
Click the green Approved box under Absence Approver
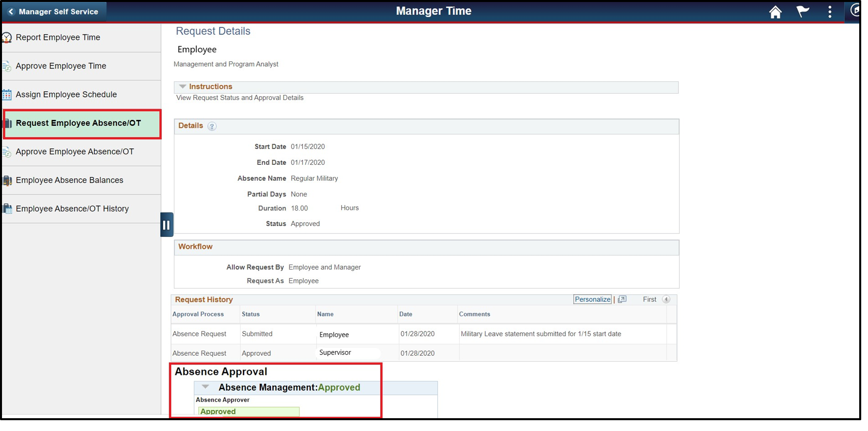[x=248, y=411]
